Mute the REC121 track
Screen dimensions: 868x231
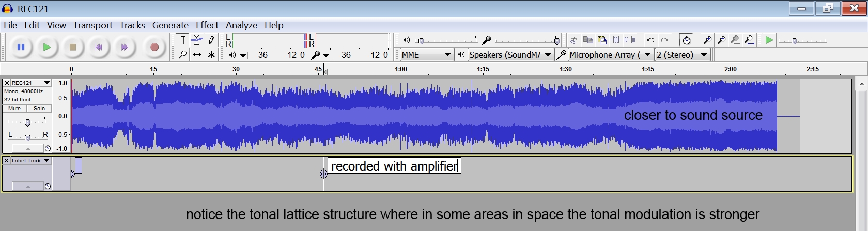tap(14, 109)
